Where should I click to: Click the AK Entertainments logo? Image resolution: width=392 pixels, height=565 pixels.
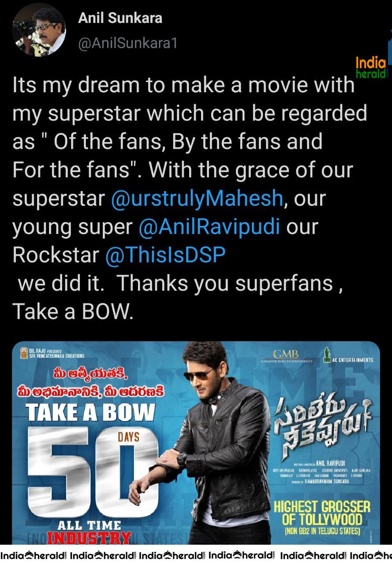348,356
